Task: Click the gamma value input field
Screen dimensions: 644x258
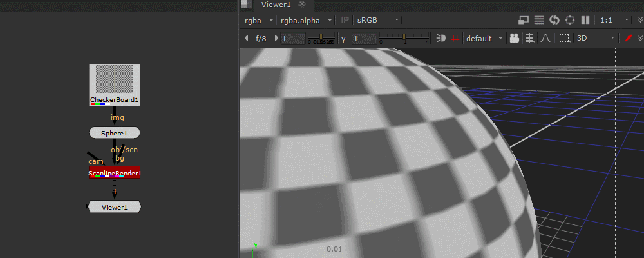Action: coord(365,39)
